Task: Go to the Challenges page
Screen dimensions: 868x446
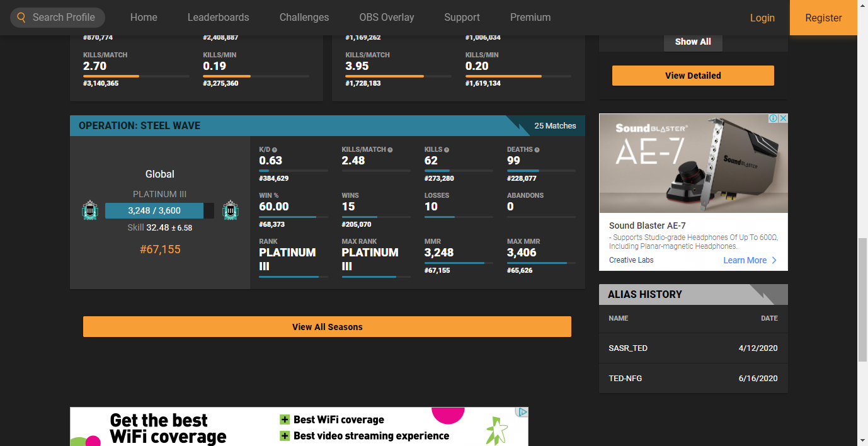Action: [x=304, y=18]
